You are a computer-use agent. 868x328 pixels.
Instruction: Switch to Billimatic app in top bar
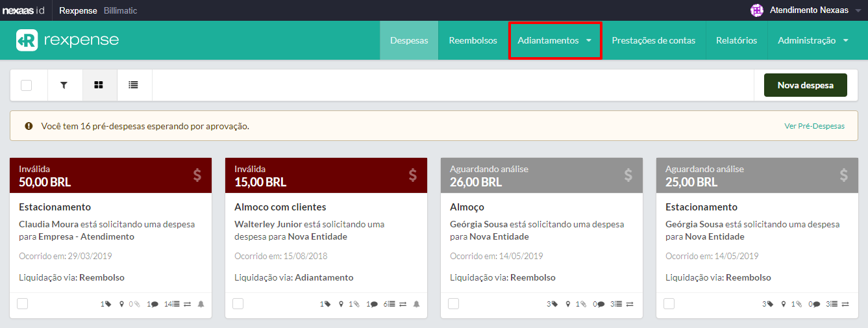click(121, 10)
